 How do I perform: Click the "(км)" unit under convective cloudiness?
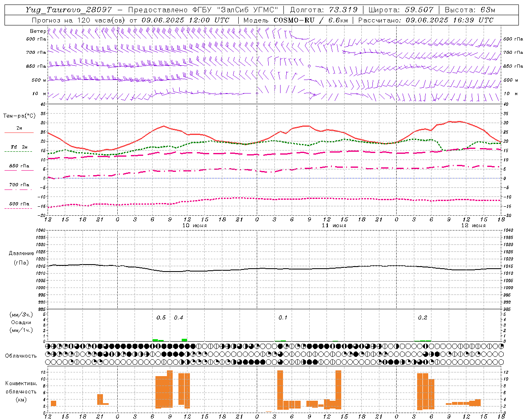(x=21, y=399)
